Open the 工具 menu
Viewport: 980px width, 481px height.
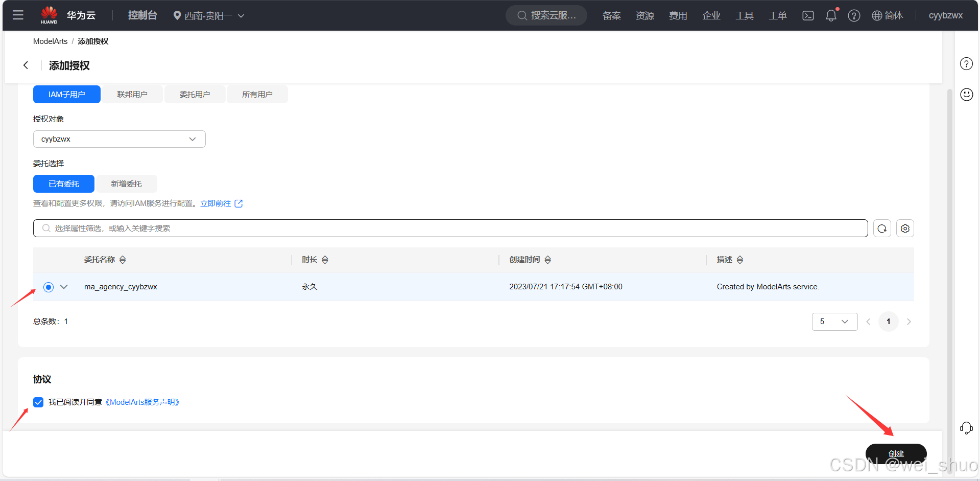[745, 16]
